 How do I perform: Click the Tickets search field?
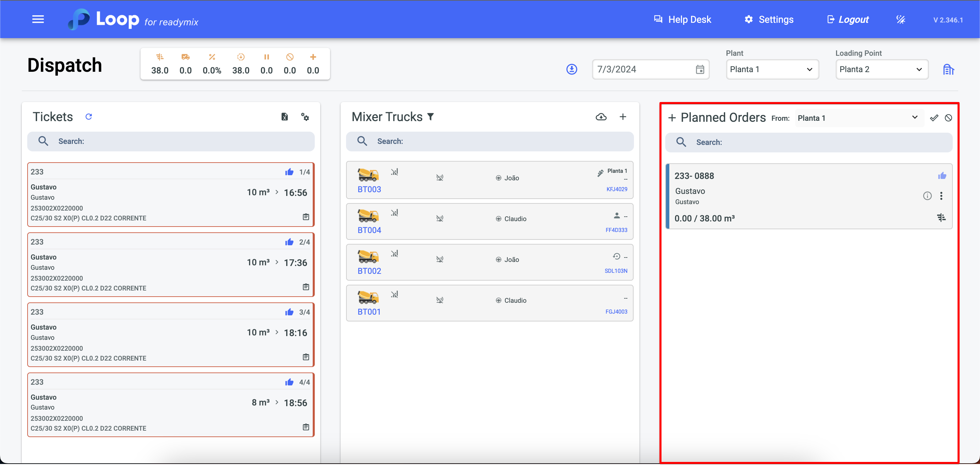(171, 142)
